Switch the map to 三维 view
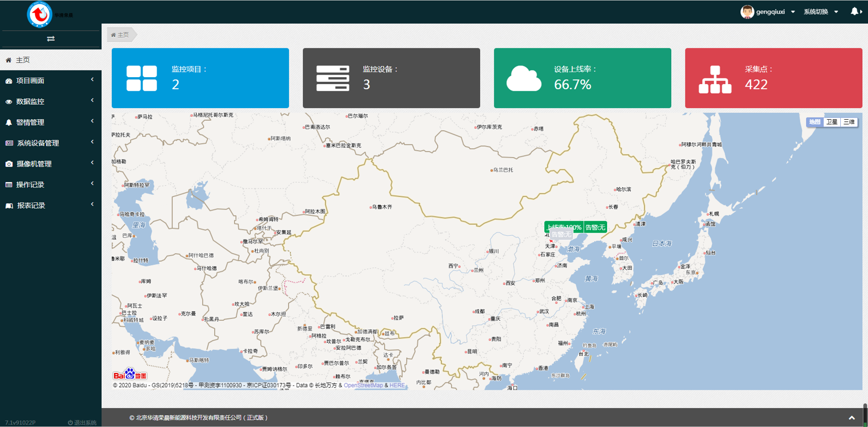The image size is (868, 427). click(849, 122)
